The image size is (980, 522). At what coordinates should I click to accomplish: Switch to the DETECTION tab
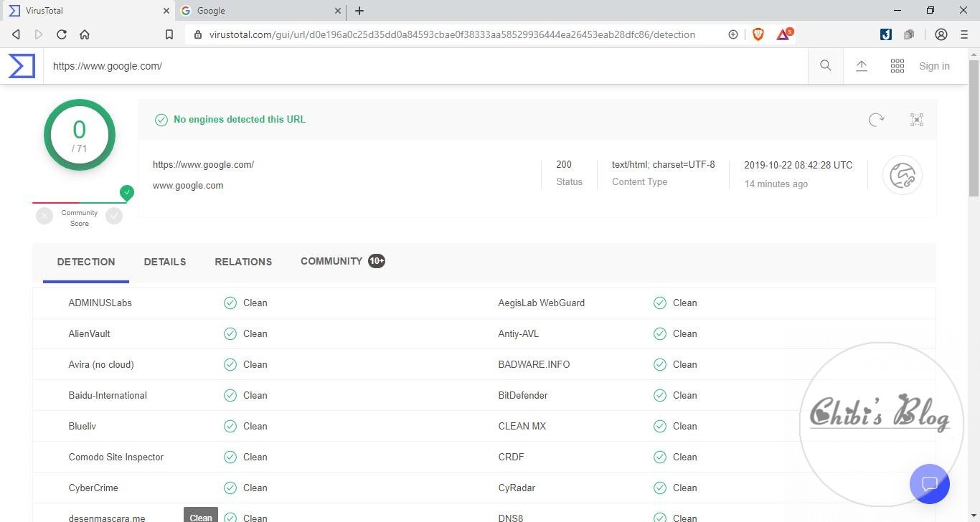pos(86,262)
